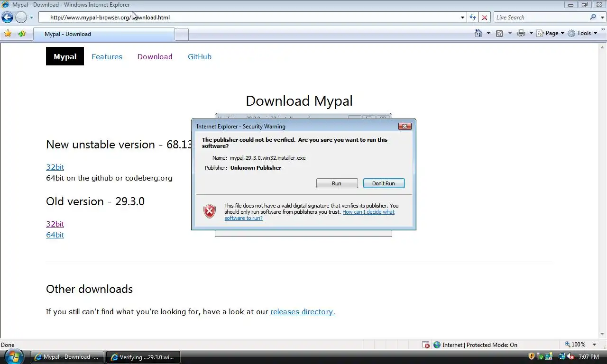Click the magnifier search icon
Image resolution: width=607 pixels, height=364 pixels.
[593, 17]
